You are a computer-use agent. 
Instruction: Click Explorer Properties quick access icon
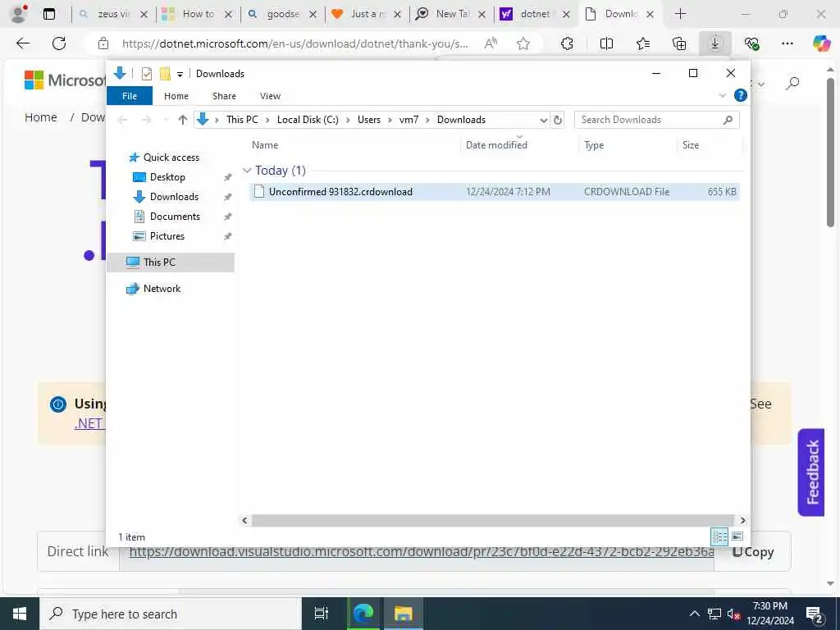point(147,74)
